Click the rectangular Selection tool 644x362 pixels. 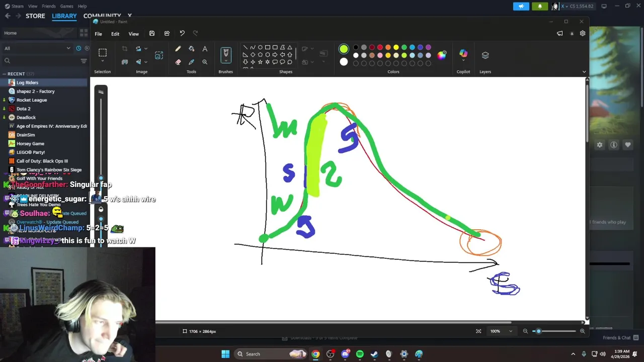click(103, 52)
